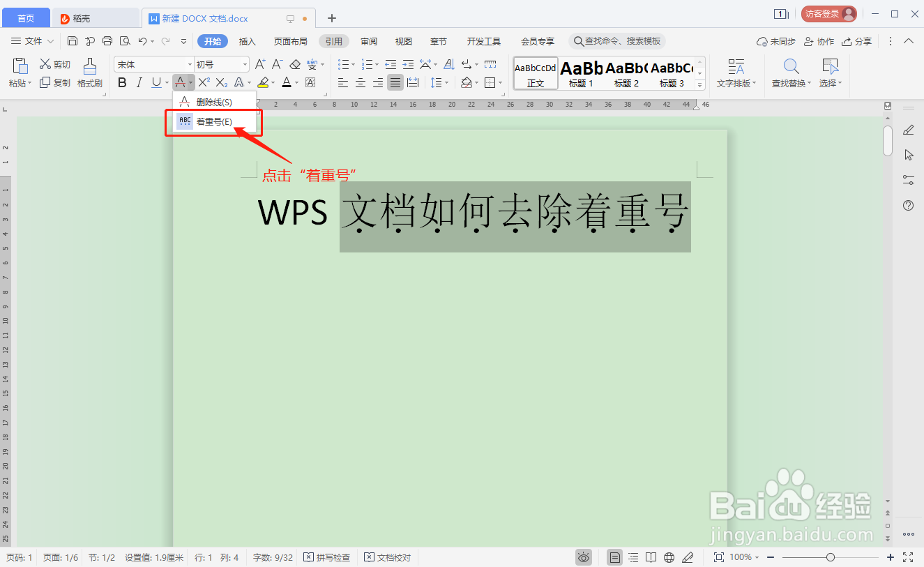Click the Distributed alignment icon
This screenshot has width=924, height=567.
point(413,83)
